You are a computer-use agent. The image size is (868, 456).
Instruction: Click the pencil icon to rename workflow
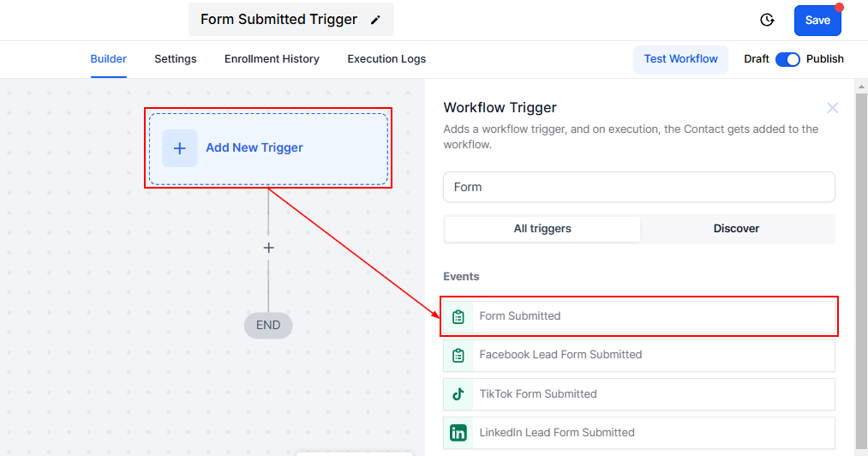[375, 20]
